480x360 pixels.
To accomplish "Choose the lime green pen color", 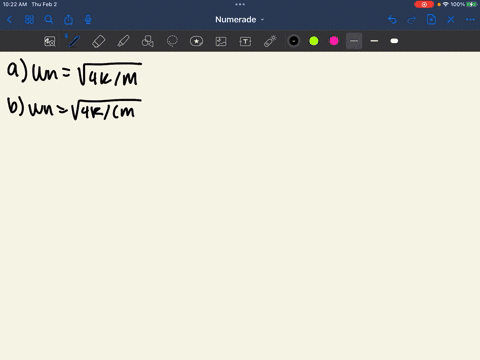I will pyautogui.click(x=314, y=41).
